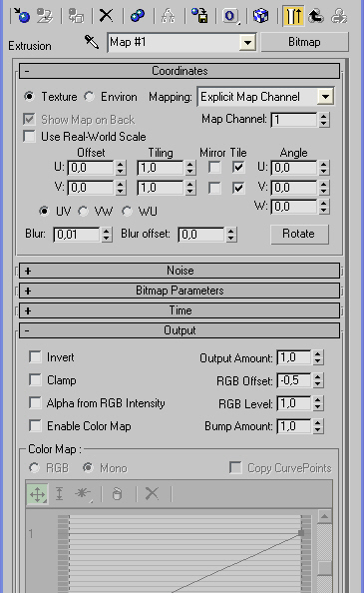364x593 pixels.
Task: Click Rotate button
Action: 299,234
